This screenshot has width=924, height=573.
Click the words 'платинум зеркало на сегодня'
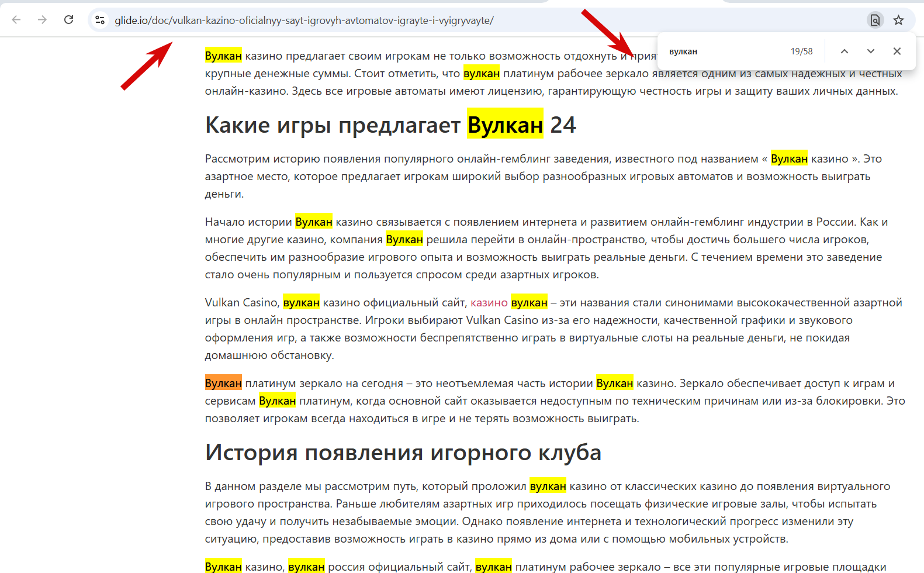324,384
